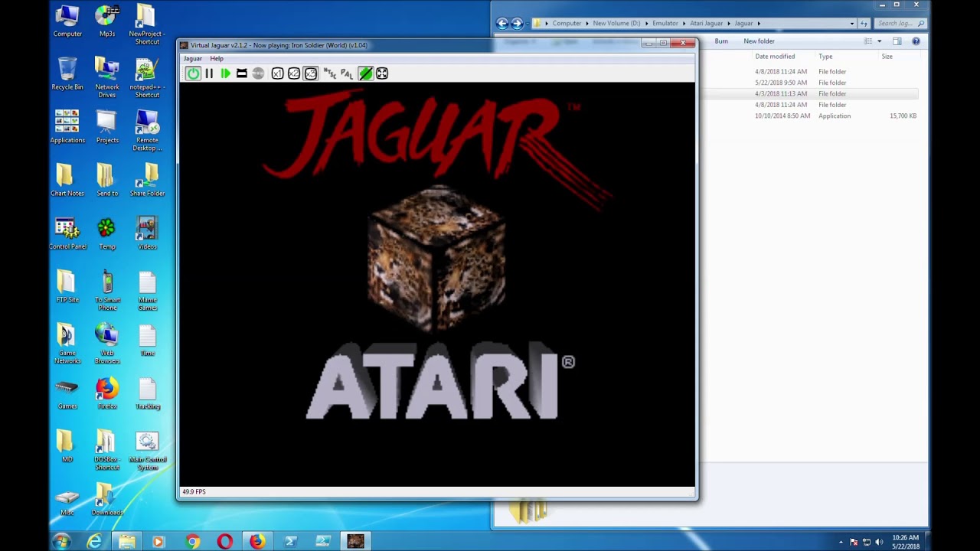980x551 pixels.
Task: Select the Control Panel desktop icon
Action: 67,233
